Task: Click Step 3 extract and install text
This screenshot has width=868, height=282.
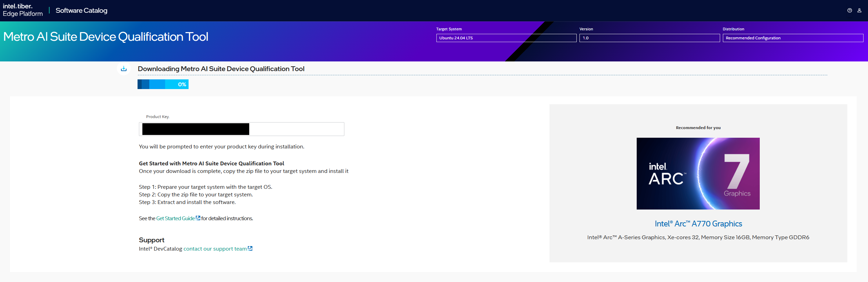Action: click(x=187, y=202)
